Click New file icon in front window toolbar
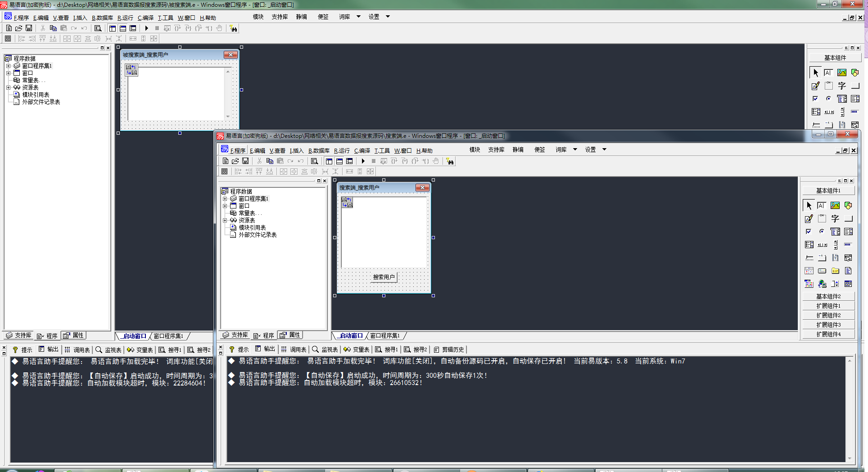The height and width of the screenshot is (472, 868). click(x=225, y=161)
